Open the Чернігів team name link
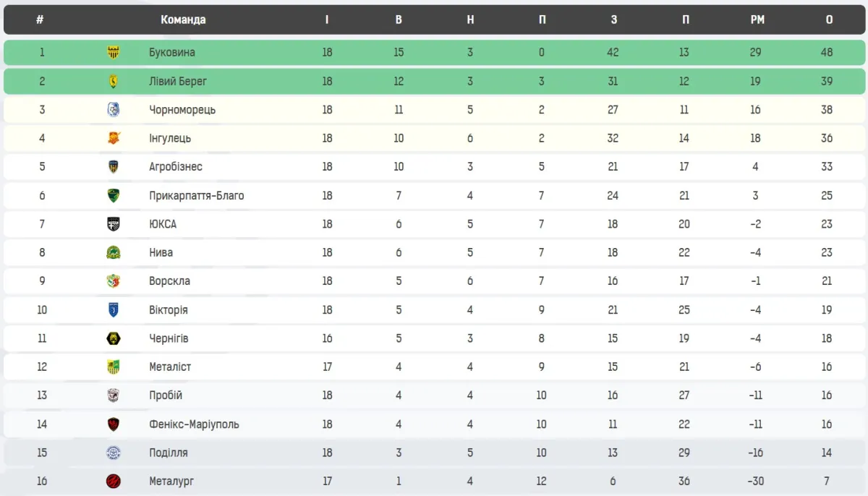868x496 pixels. pos(169,338)
